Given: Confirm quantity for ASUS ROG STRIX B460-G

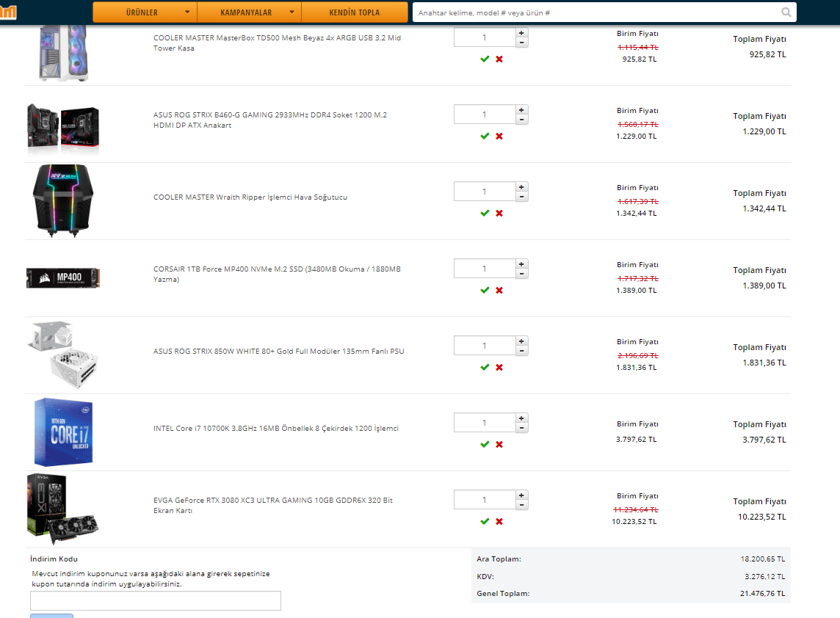Looking at the screenshot, I should click(x=485, y=136).
